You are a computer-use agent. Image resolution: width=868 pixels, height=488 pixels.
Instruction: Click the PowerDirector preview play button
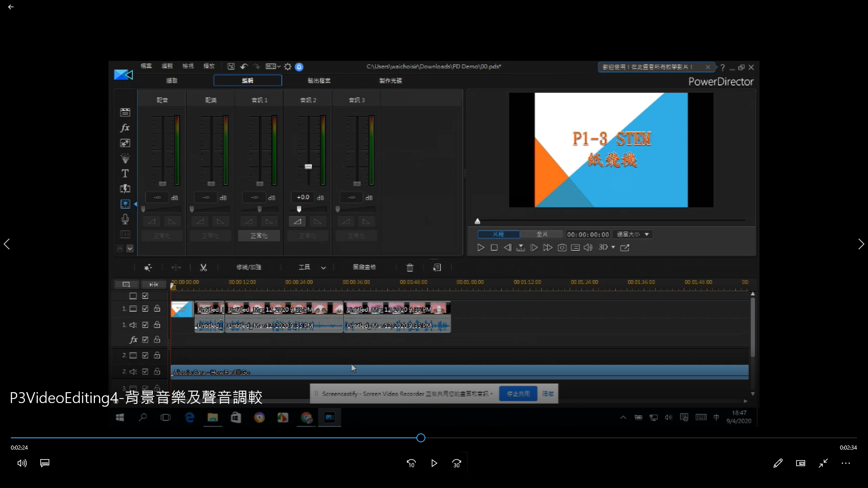coord(481,248)
